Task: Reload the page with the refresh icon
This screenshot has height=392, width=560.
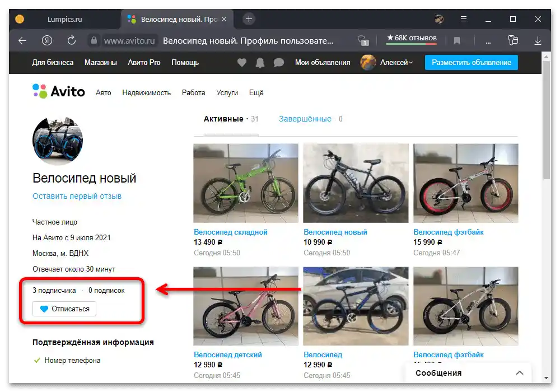Action: [72, 40]
